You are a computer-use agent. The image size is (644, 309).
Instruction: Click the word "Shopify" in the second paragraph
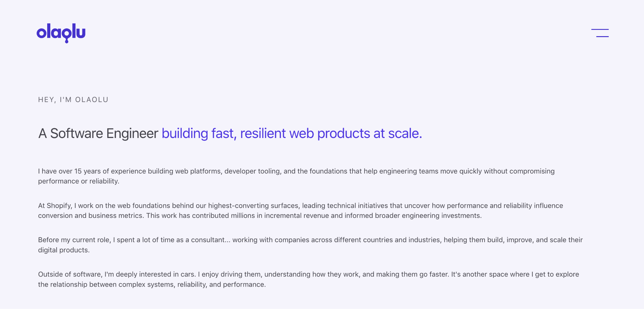click(x=59, y=206)
